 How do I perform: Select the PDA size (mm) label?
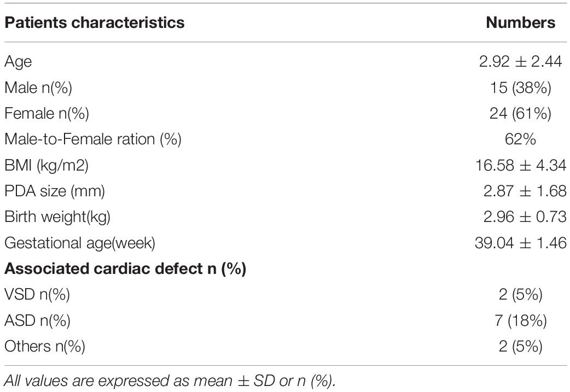pyautogui.click(x=55, y=191)
